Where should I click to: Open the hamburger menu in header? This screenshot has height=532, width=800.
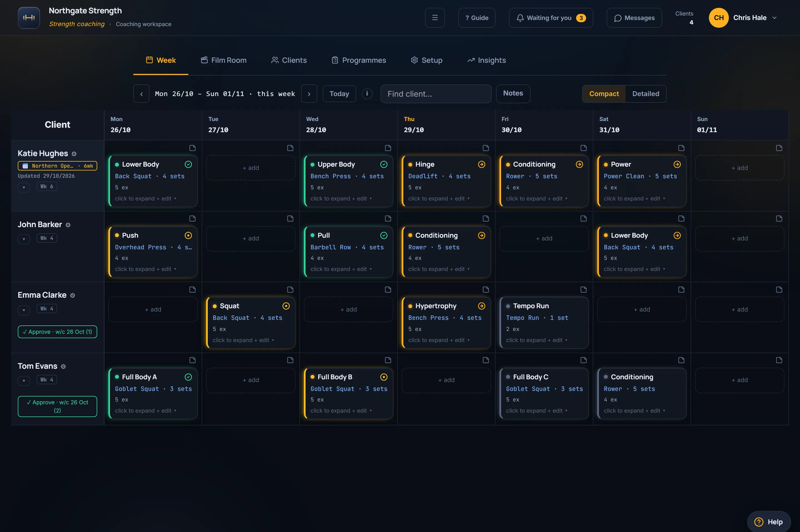tap(434, 18)
